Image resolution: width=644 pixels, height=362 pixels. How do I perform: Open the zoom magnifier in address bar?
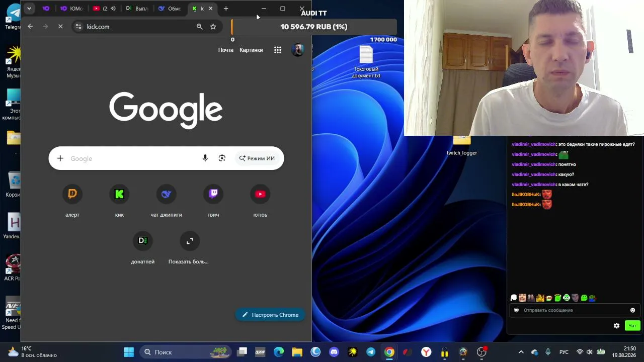click(x=200, y=27)
